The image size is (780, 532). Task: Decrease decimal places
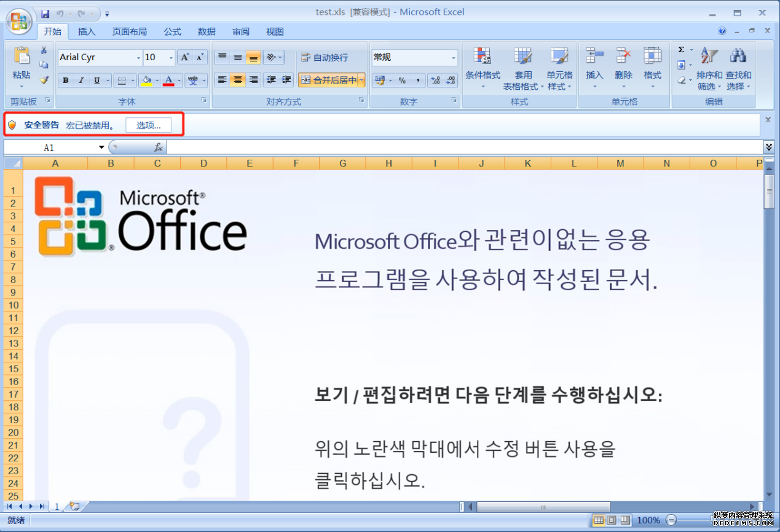coord(451,80)
